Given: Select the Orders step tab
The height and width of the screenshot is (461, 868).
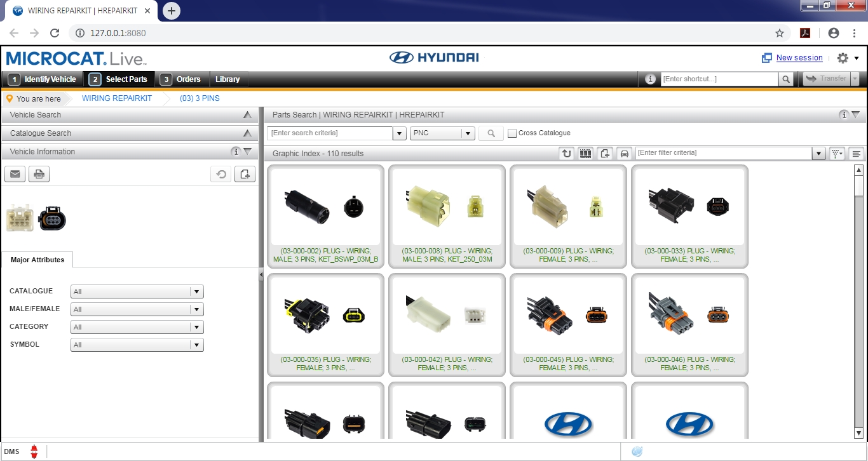Looking at the screenshot, I should (183, 79).
